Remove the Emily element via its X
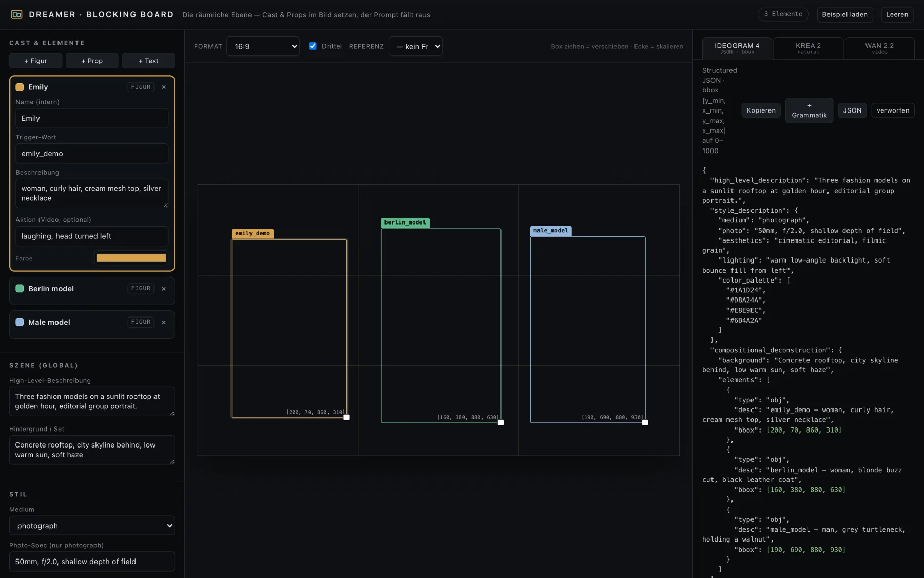This screenshot has height=578, width=924. pos(164,87)
